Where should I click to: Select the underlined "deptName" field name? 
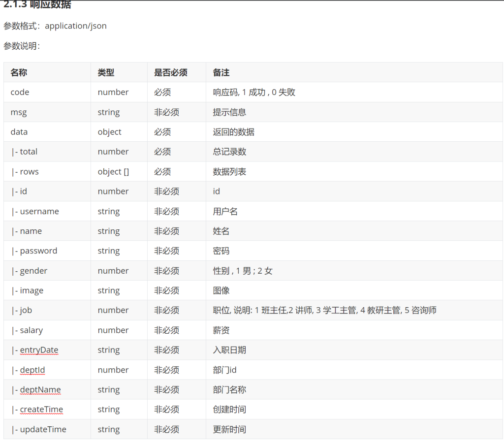(40, 389)
